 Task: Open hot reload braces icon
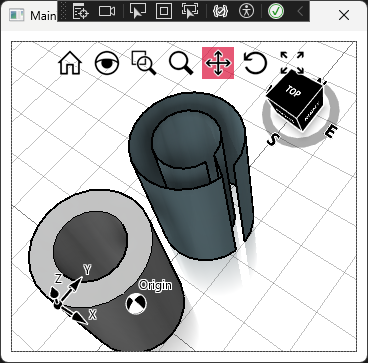pyautogui.click(x=220, y=11)
